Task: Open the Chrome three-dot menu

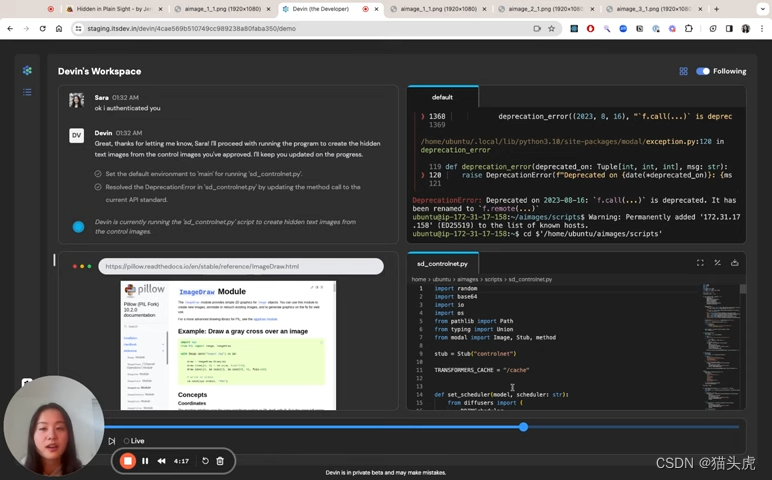Action: [x=762, y=29]
